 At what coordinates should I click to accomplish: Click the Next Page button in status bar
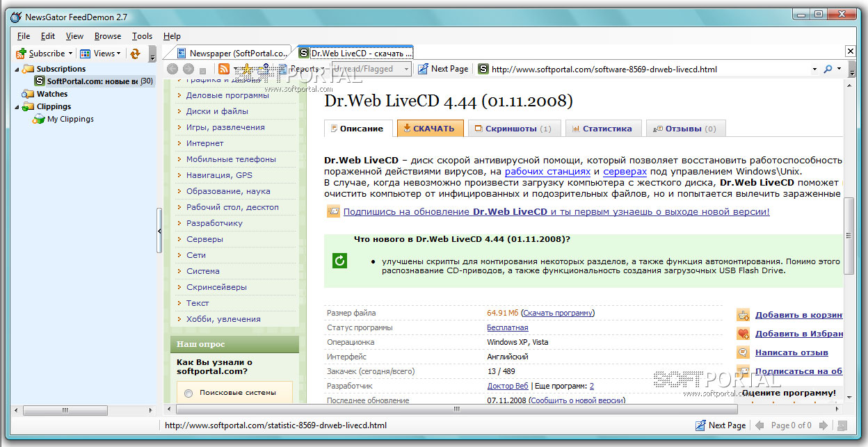pos(721,425)
